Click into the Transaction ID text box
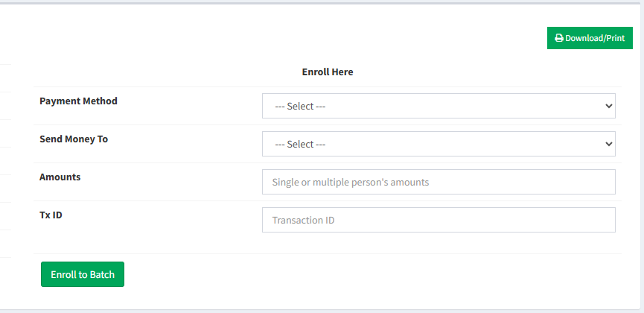 (438, 220)
